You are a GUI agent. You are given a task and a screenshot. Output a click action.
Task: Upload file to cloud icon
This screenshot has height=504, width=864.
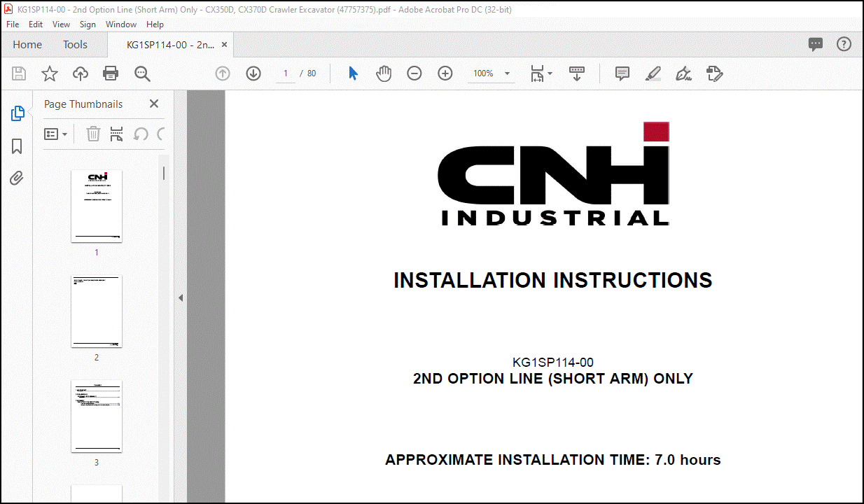point(81,73)
